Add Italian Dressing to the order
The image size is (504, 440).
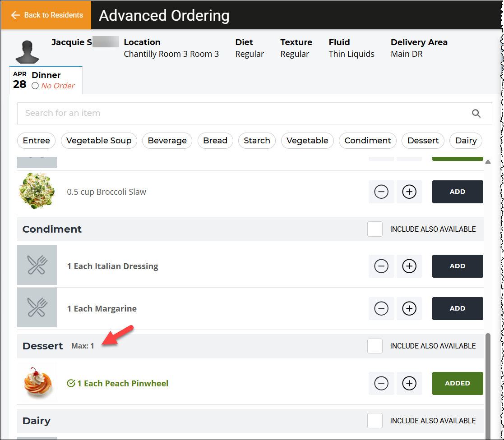(x=458, y=266)
